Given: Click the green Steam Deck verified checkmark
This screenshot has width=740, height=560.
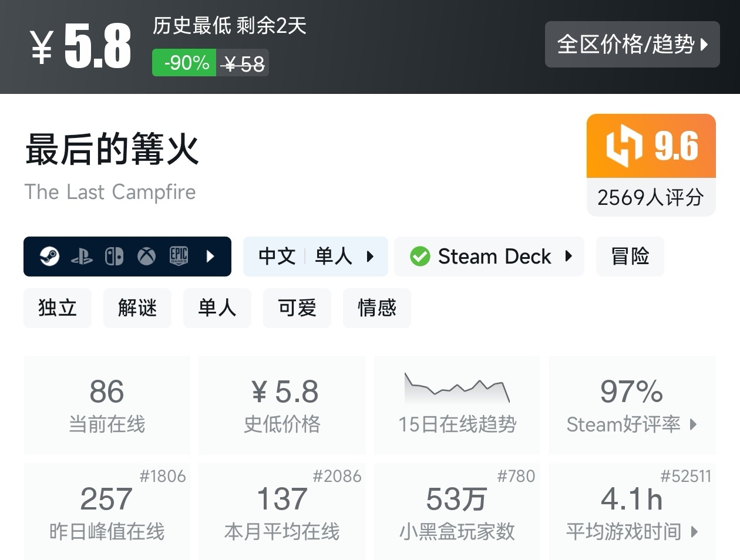Looking at the screenshot, I should click(x=420, y=257).
